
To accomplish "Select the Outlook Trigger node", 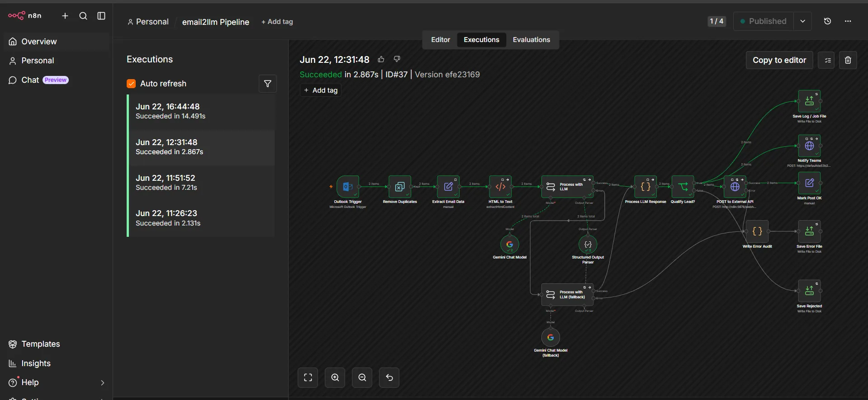I will pos(348,187).
